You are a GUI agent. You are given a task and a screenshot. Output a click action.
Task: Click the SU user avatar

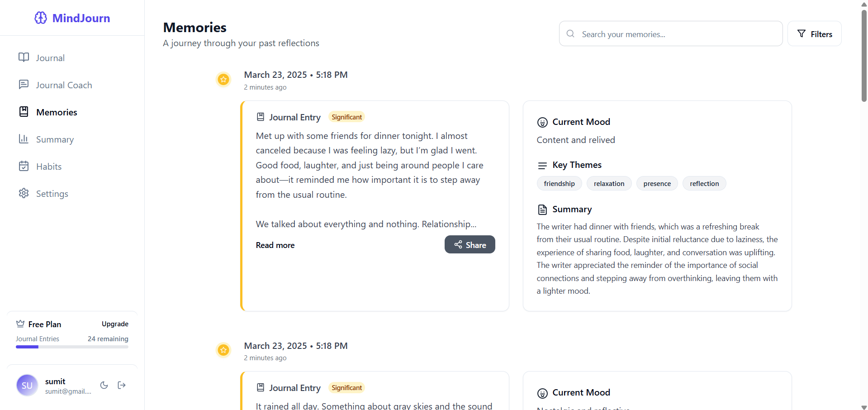(x=27, y=385)
